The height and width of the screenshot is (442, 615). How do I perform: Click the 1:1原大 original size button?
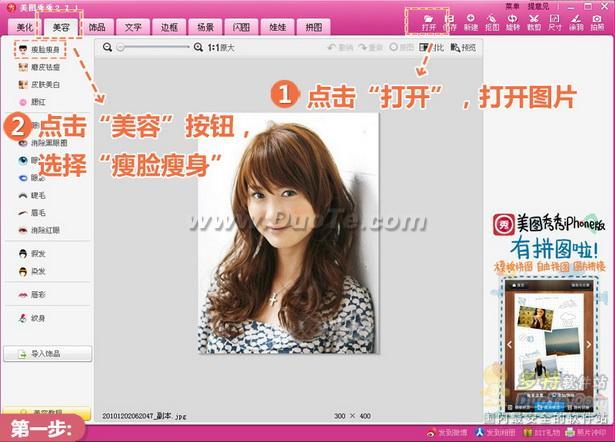pyautogui.click(x=221, y=47)
